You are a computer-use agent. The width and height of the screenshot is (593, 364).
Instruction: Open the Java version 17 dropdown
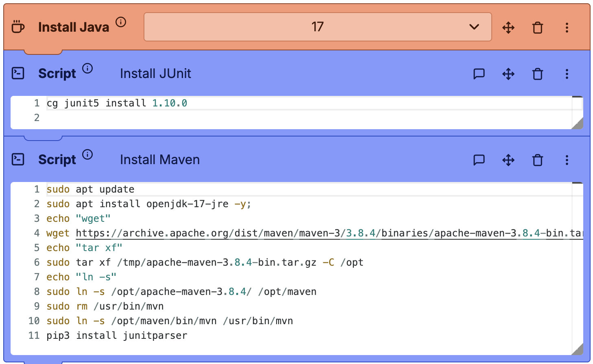tap(317, 27)
